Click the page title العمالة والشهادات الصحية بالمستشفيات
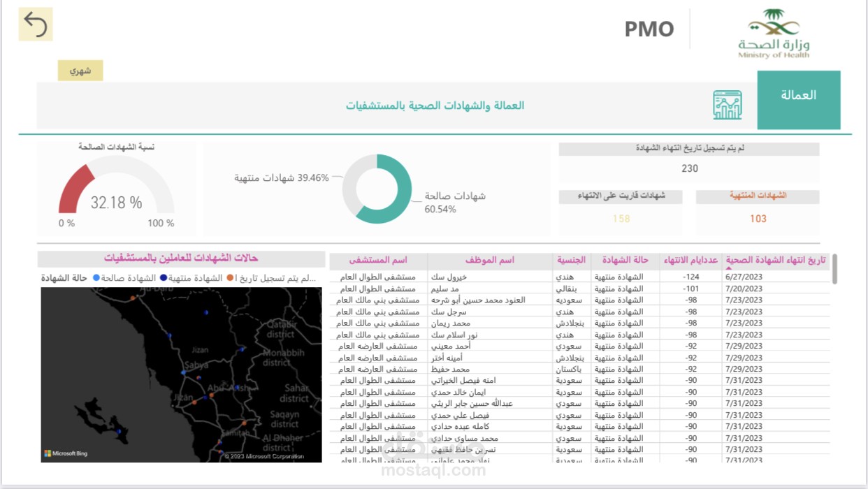This screenshot has height=489, width=868. 435,105
